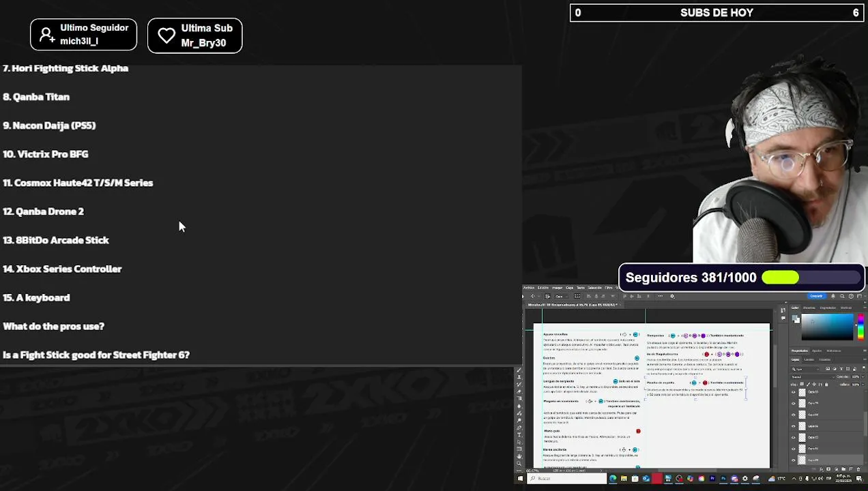868x491 pixels.
Task: Click '10. Victrix Pro BFG' heading
Action: (46, 154)
